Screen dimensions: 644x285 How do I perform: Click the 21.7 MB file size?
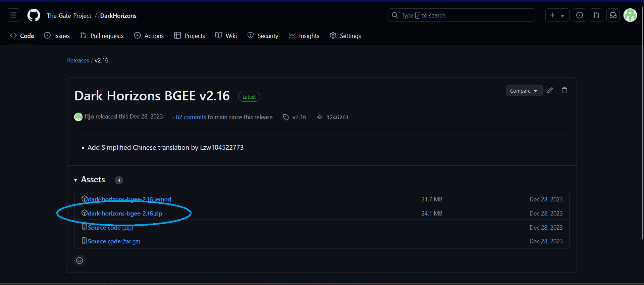pos(432,199)
